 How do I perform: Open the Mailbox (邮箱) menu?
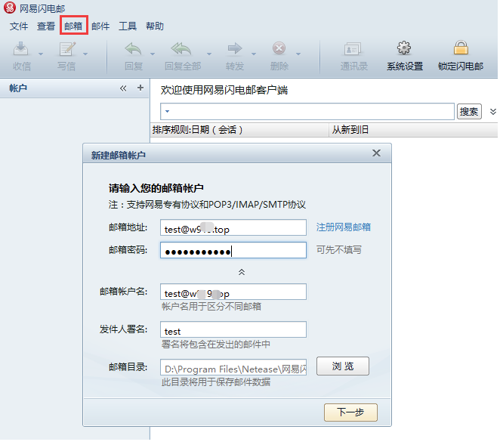[x=74, y=26]
